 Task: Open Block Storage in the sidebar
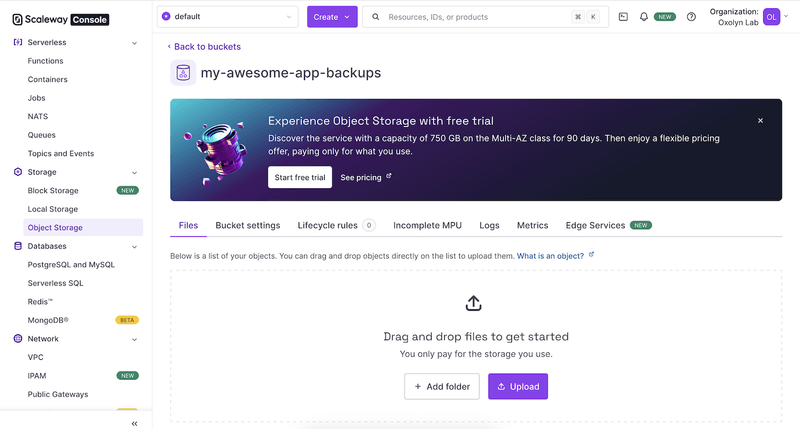click(53, 190)
